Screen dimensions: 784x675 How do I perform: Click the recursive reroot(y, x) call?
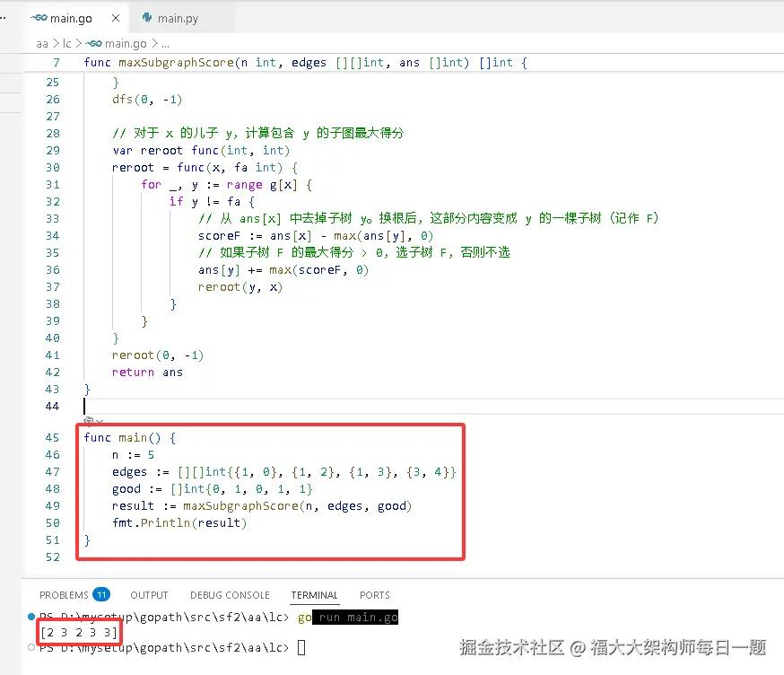240,287
